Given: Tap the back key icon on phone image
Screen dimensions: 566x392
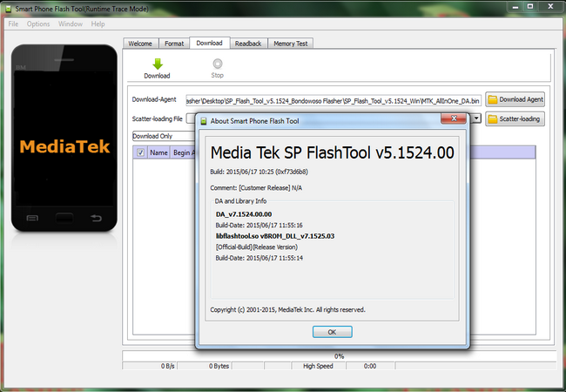Looking at the screenshot, I should click(96, 218).
